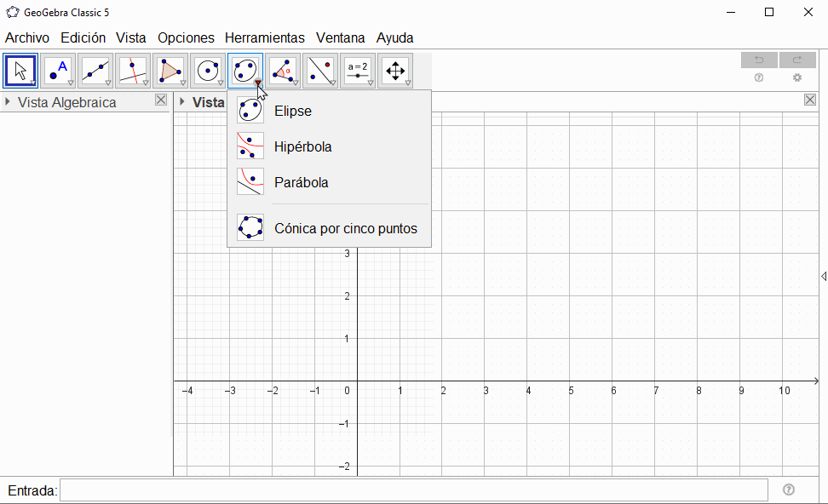Select the Move Graphics View tool
Image resolution: width=828 pixels, height=504 pixels.
click(395, 71)
